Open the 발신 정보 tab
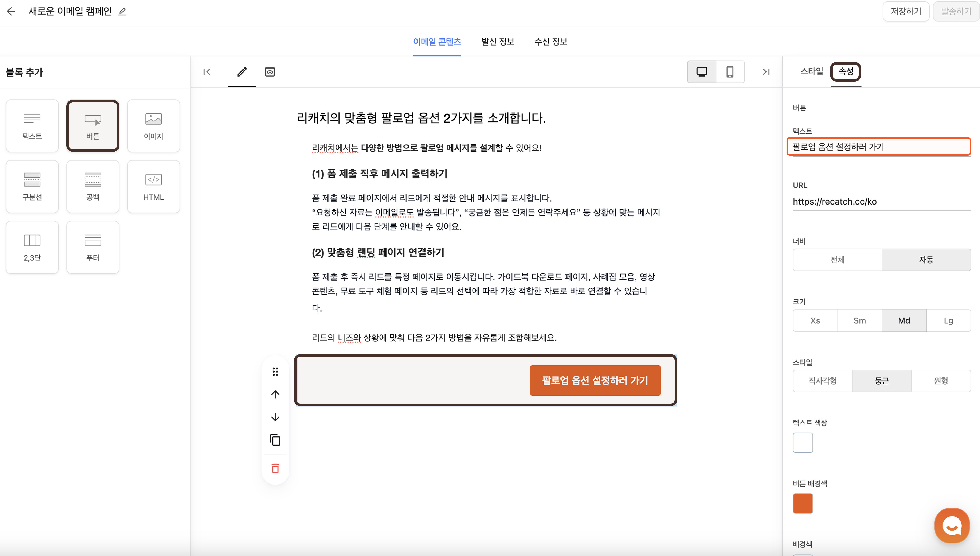Screen dimensions: 980x556 [x=498, y=42]
